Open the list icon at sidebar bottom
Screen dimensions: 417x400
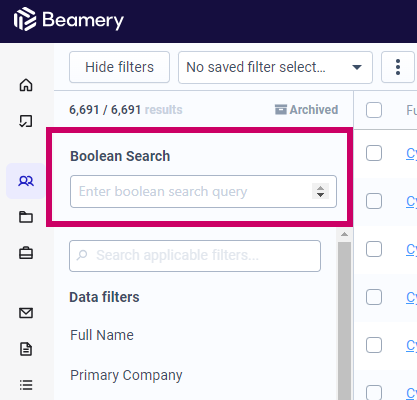click(x=26, y=385)
